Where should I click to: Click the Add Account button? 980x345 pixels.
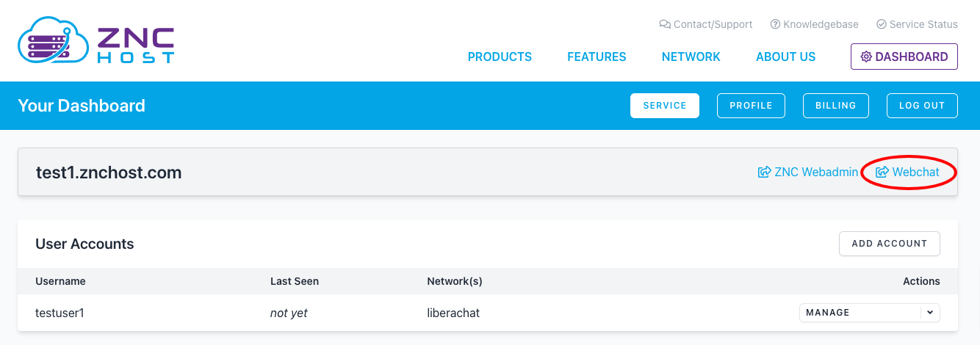(889, 244)
